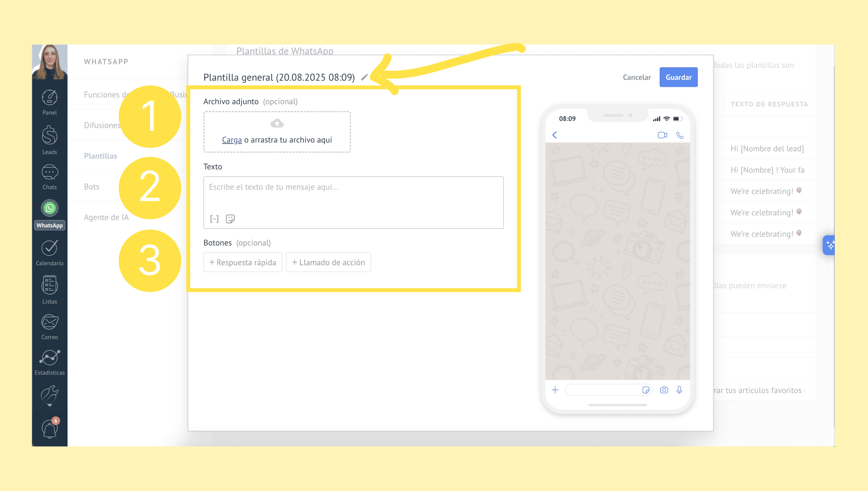Image resolution: width=868 pixels, height=491 pixels.
Task: Select the Plantillas menu item
Action: pos(101,156)
